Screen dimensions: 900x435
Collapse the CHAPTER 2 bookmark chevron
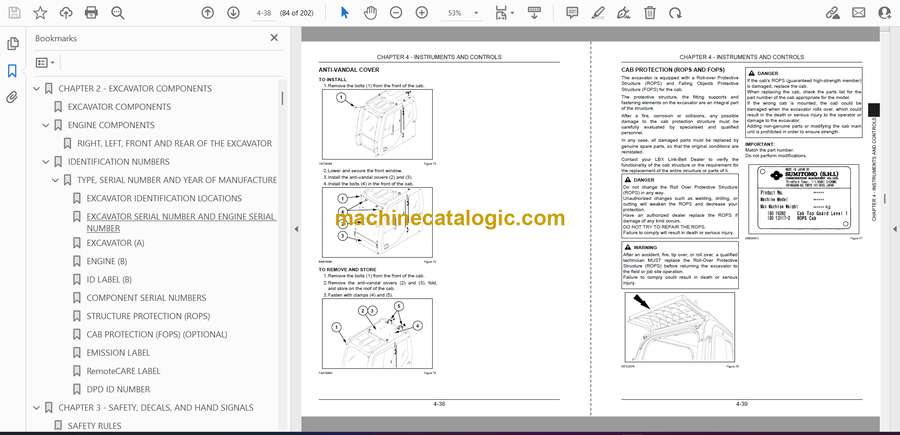[37, 88]
